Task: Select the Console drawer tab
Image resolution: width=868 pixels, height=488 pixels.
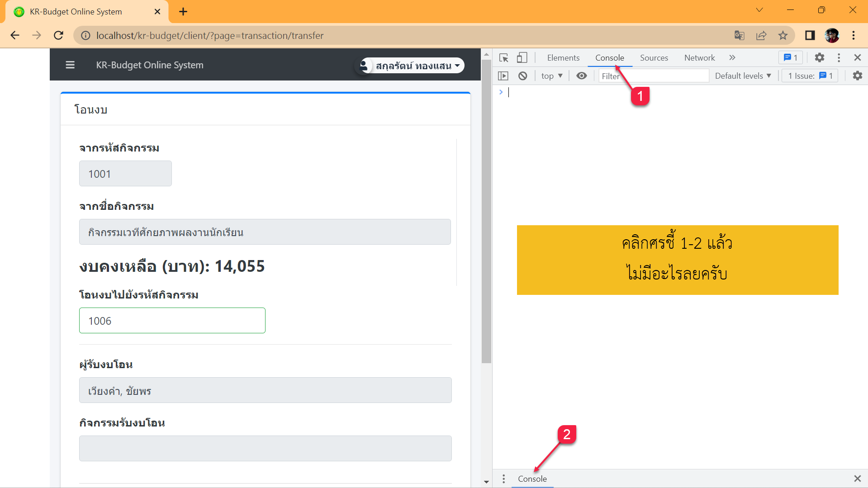Action: pos(532,479)
